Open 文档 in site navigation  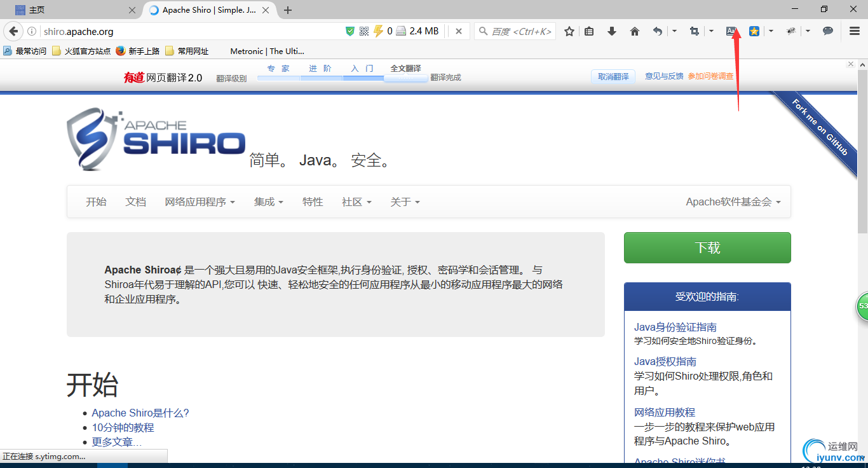[x=135, y=202]
